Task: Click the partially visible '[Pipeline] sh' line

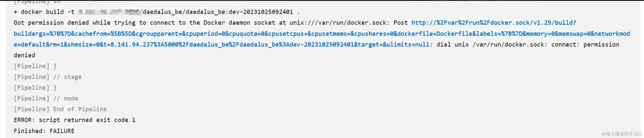Action: pos(37,2)
